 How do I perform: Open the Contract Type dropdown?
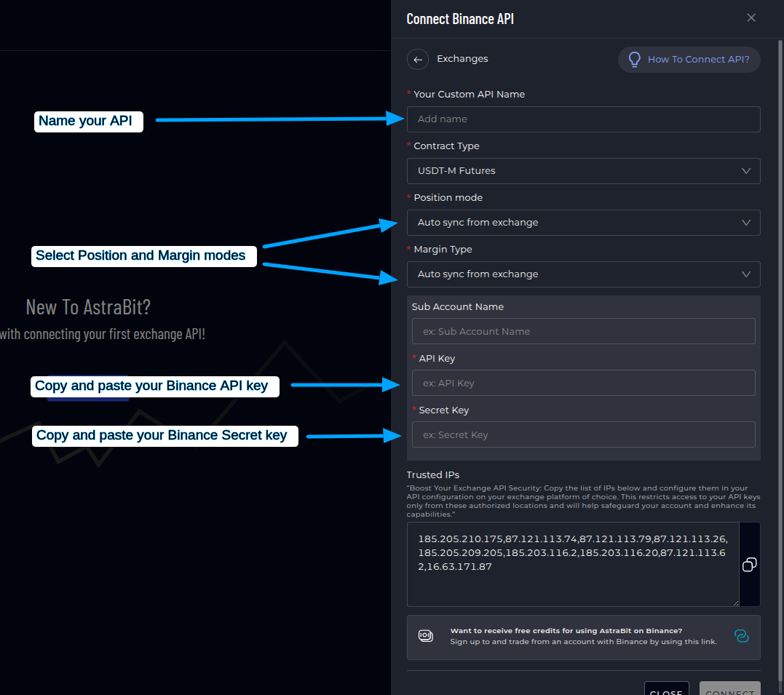click(x=584, y=171)
